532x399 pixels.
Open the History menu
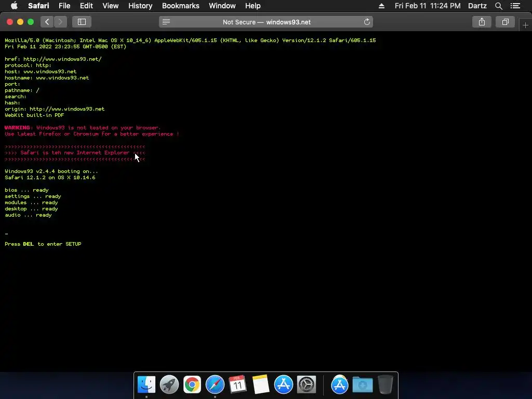(140, 6)
